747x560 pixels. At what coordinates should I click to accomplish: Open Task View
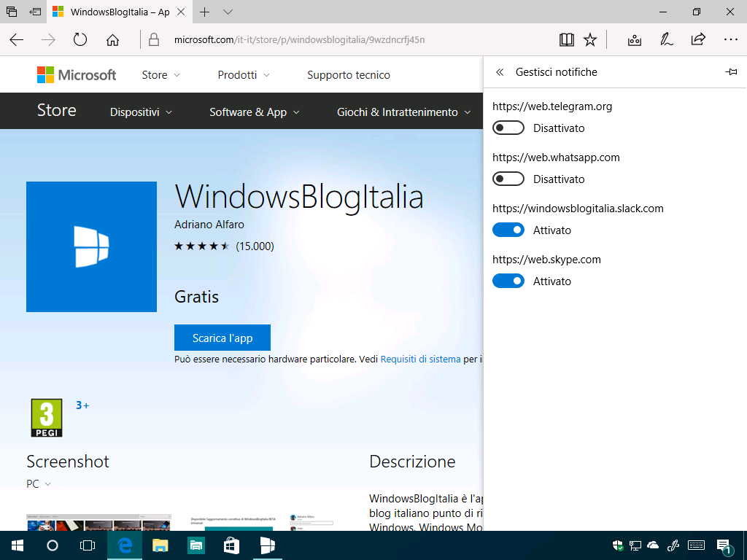pyautogui.click(x=88, y=545)
